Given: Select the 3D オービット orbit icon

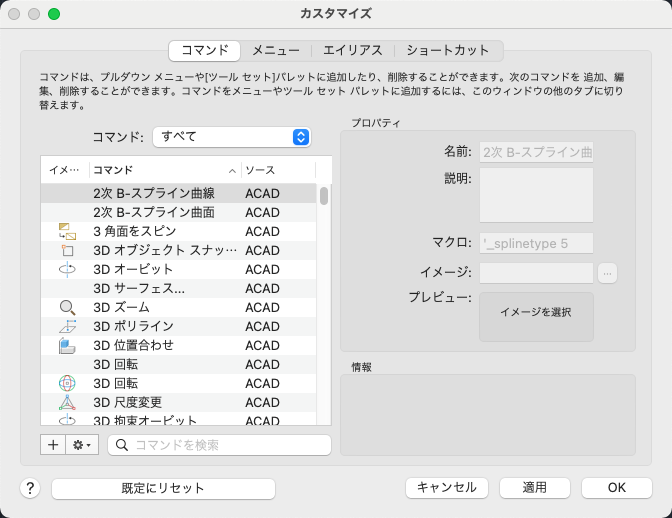Looking at the screenshot, I should (67, 269).
